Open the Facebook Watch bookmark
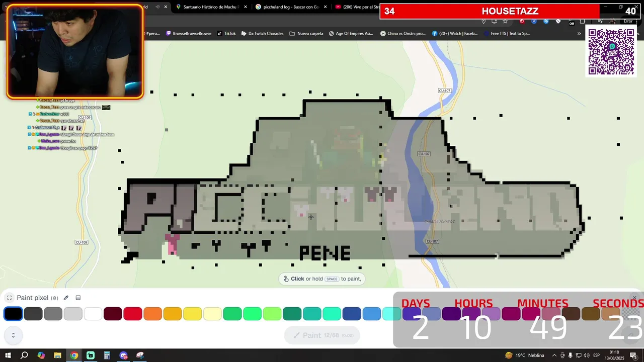644x362 pixels. tap(455, 34)
